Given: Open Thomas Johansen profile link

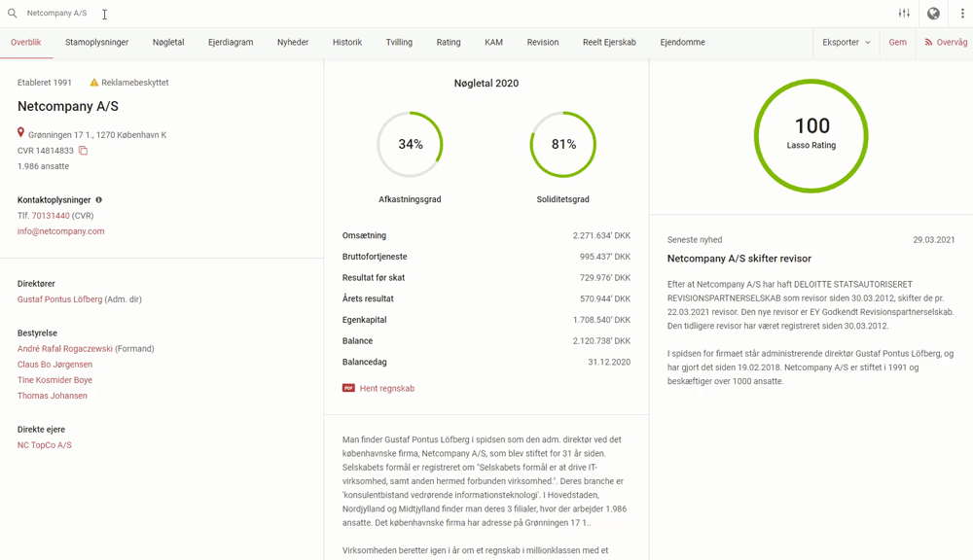Looking at the screenshot, I should [x=53, y=396].
